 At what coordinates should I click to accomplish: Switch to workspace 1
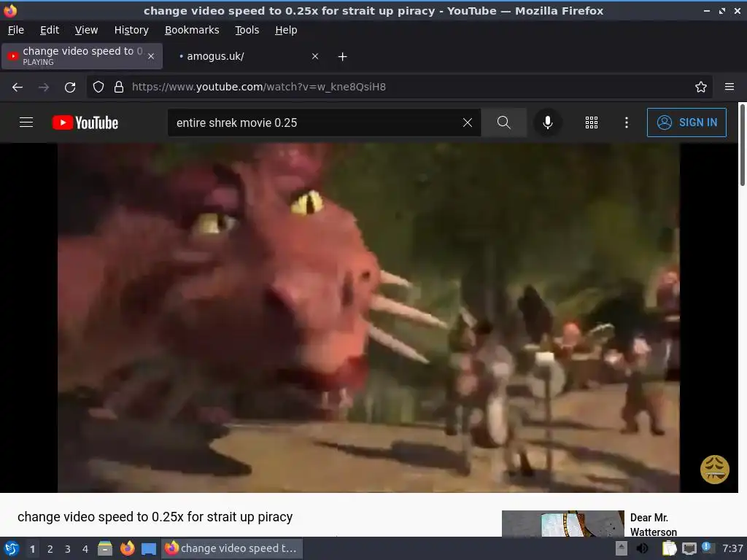pyautogui.click(x=32, y=549)
